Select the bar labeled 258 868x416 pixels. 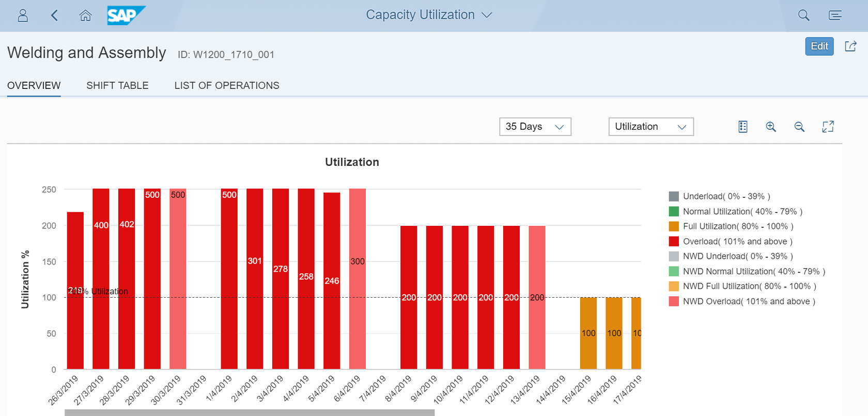[306, 279]
